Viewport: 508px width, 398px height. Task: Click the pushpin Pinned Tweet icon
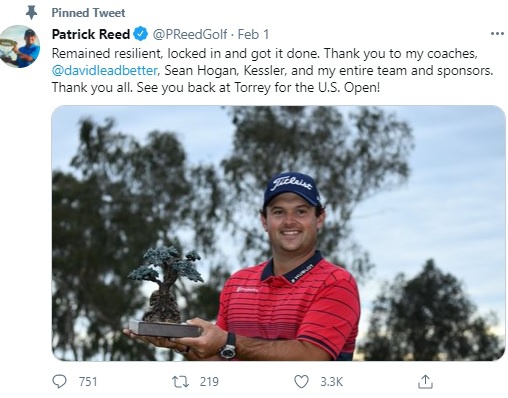(31, 13)
